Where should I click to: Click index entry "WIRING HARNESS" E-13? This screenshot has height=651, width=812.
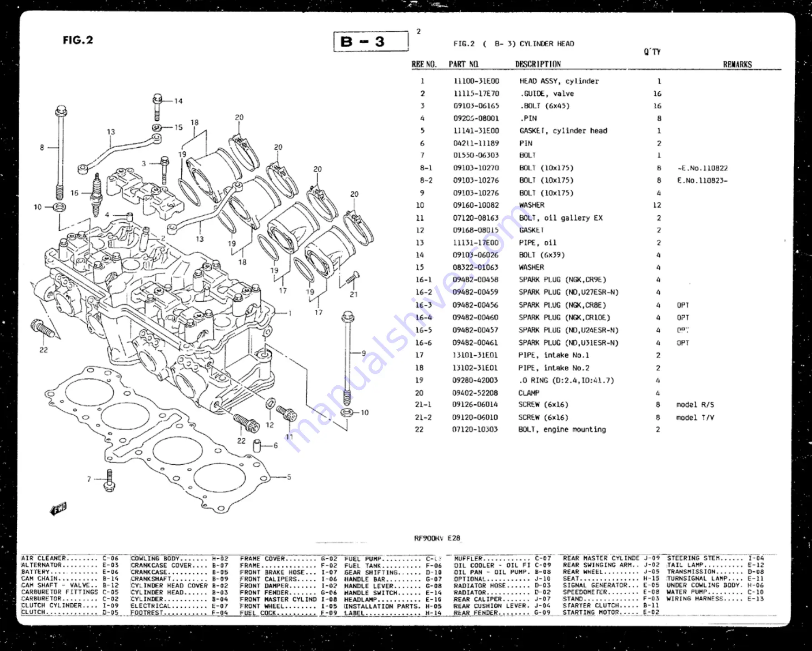(x=715, y=599)
